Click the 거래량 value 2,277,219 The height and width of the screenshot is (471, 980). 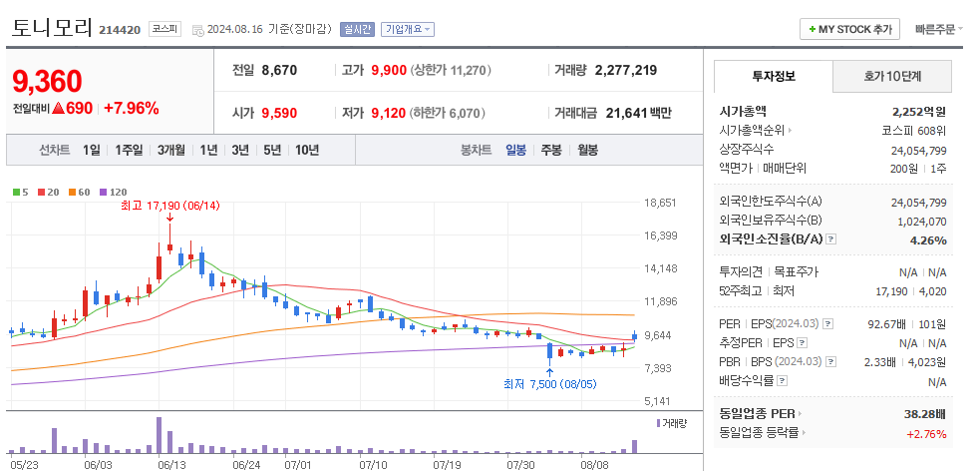coord(626,70)
